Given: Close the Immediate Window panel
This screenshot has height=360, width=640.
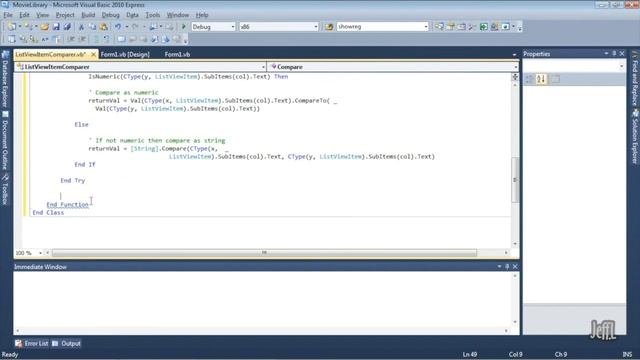Looking at the screenshot, I should [x=515, y=267].
